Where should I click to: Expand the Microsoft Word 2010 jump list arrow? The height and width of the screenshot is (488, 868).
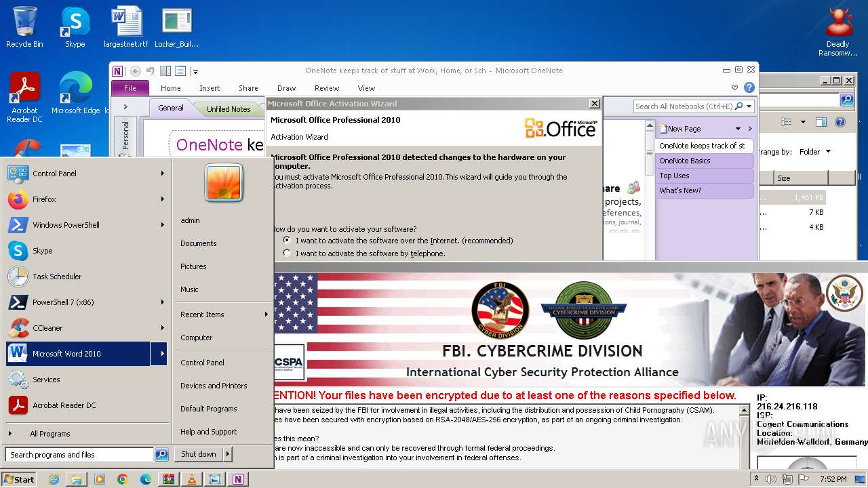pyautogui.click(x=159, y=354)
